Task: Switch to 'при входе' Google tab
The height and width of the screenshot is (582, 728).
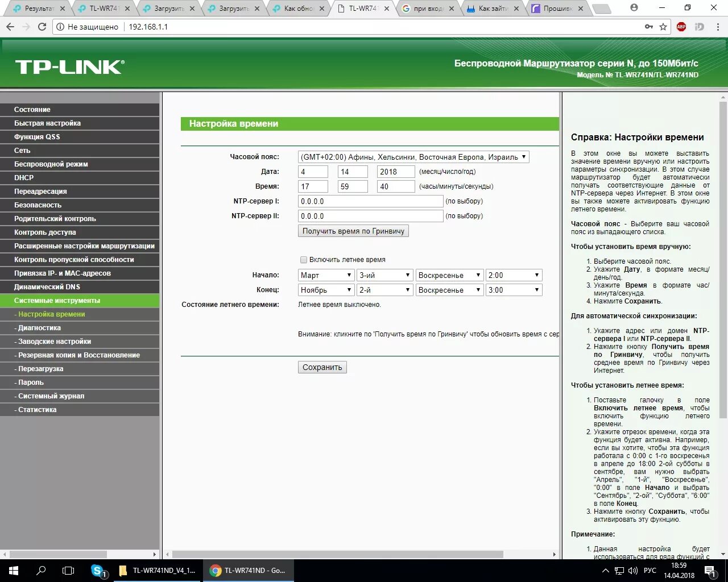Action: pyautogui.click(x=428, y=9)
